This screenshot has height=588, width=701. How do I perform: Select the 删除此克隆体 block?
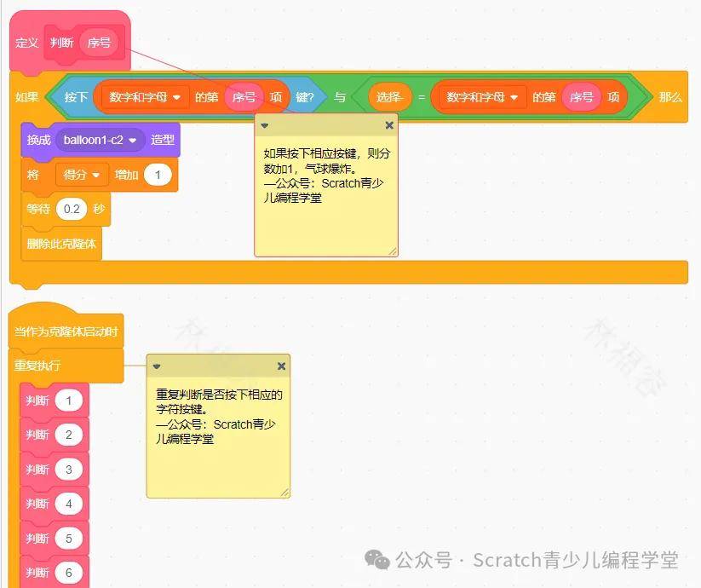point(61,244)
